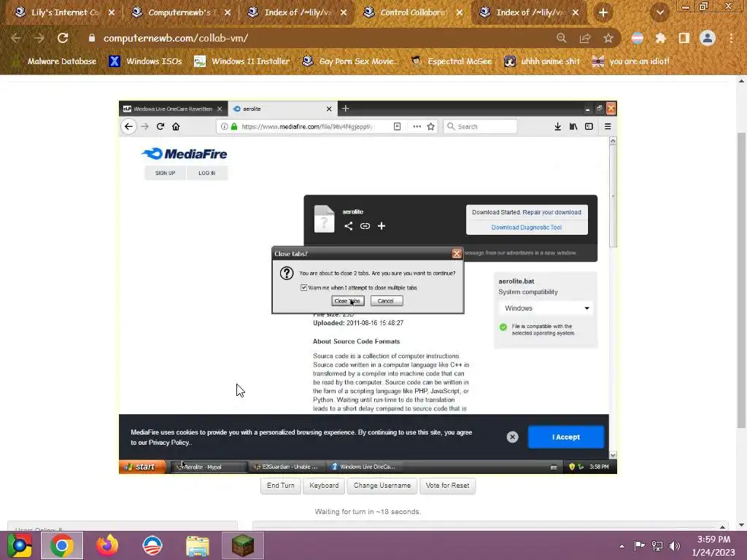
Task: Copy link icon for aerolite file
Action: [x=365, y=226]
